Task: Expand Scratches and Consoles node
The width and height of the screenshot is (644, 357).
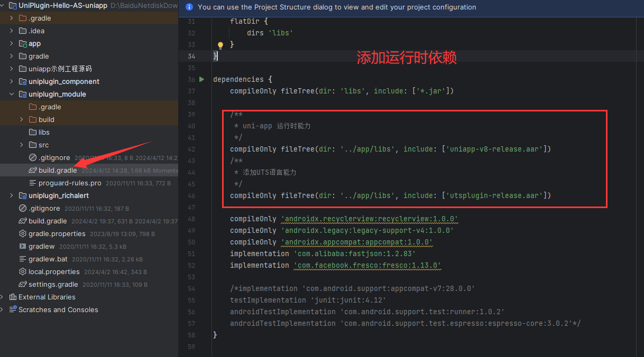Action: [2, 309]
